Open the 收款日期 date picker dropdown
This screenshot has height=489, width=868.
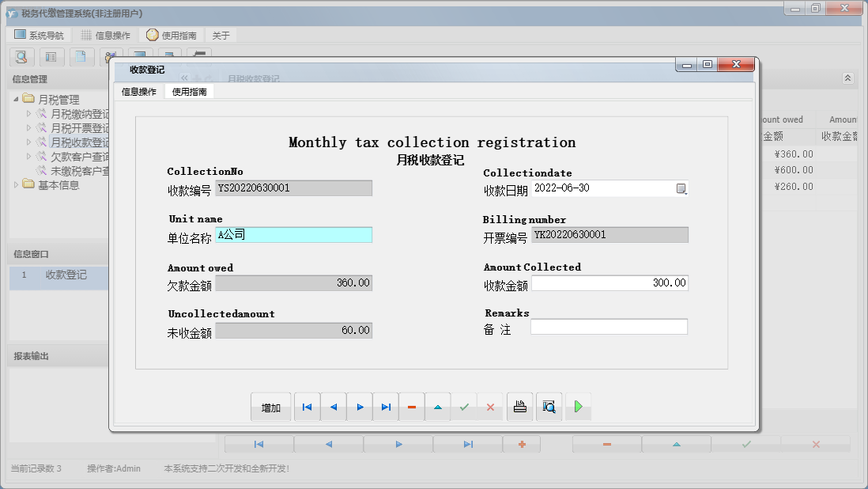click(x=681, y=188)
